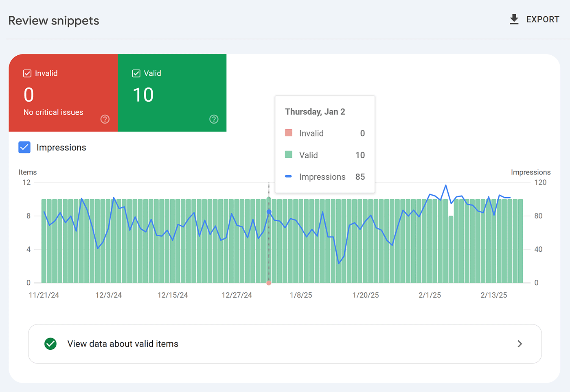
Task: Click the Export download icon
Action: coord(514,19)
